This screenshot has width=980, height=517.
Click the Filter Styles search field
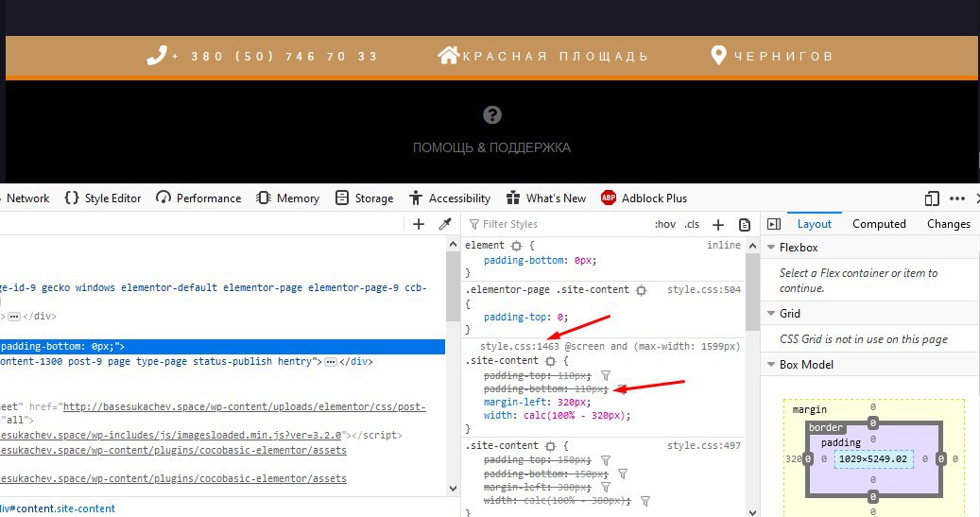pos(557,224)
